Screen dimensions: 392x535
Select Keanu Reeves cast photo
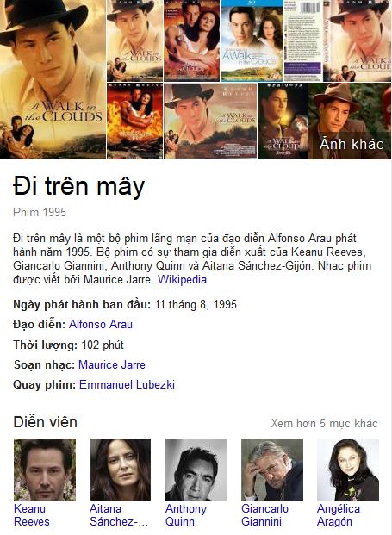tap(45, 470)
